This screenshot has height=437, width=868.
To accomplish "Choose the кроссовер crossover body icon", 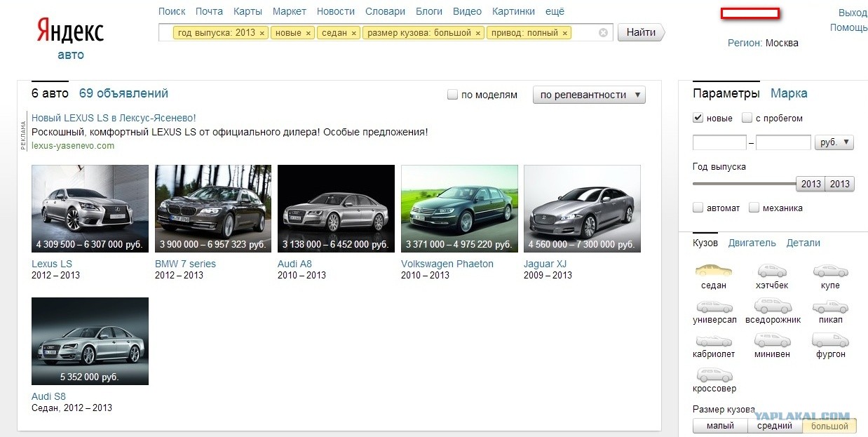I will pyautogui.click(x=714, y=375).
